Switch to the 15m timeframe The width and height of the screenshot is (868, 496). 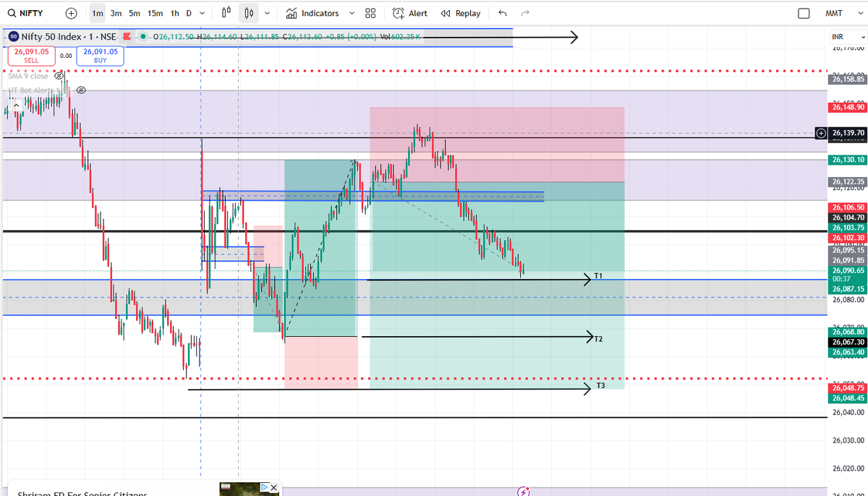click(x=155, y=13)
